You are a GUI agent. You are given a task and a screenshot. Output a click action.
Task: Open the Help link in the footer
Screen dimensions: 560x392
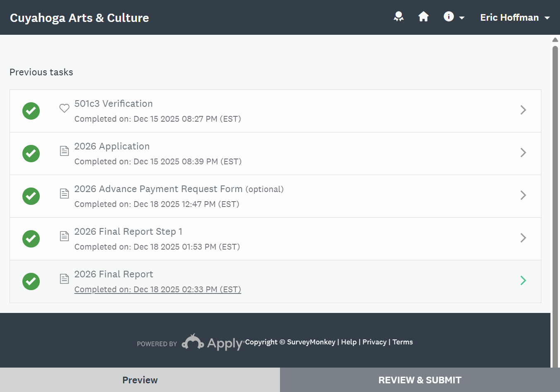tap(349, 342)
